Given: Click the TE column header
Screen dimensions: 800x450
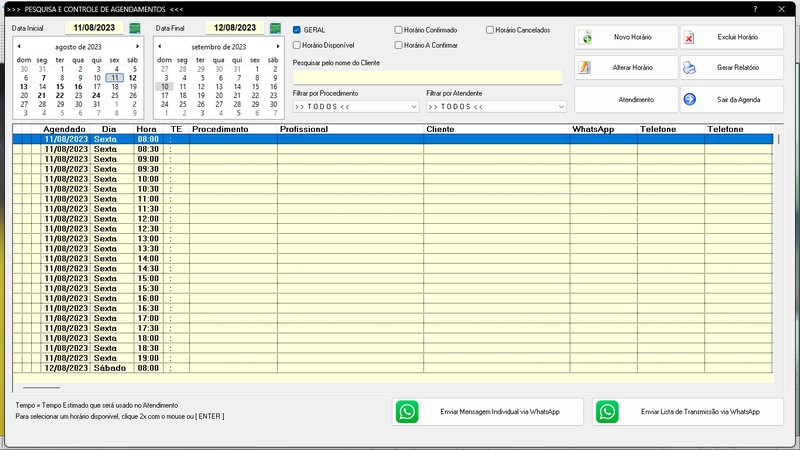Looking at the screenshot, I should point(176,129).
